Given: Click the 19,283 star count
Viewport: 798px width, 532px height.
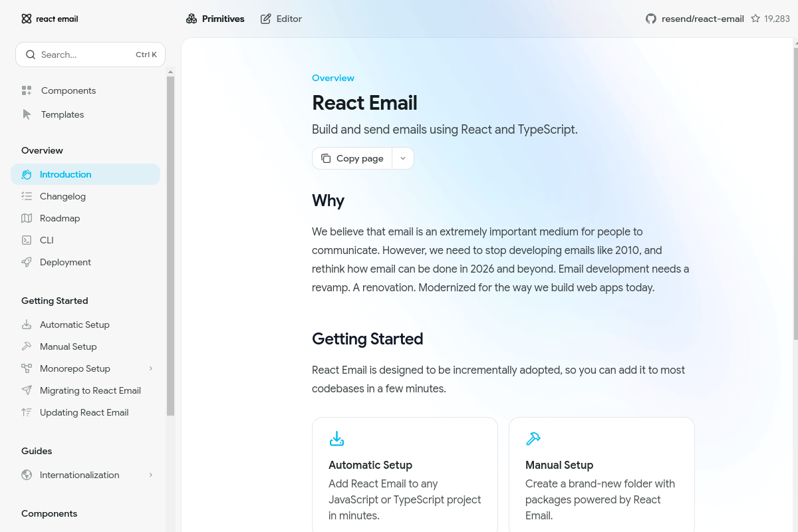Looking at the screenshot, I should coord(777,19).
